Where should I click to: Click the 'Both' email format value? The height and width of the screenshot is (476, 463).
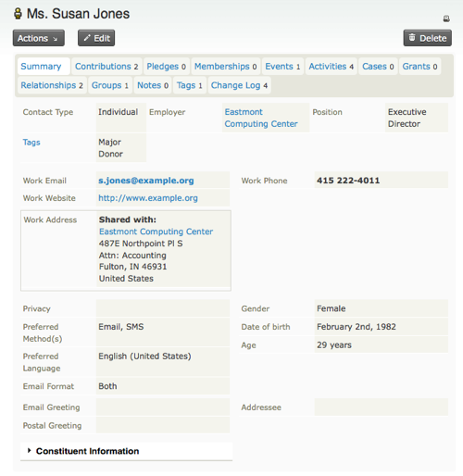(x=107, y=386)
